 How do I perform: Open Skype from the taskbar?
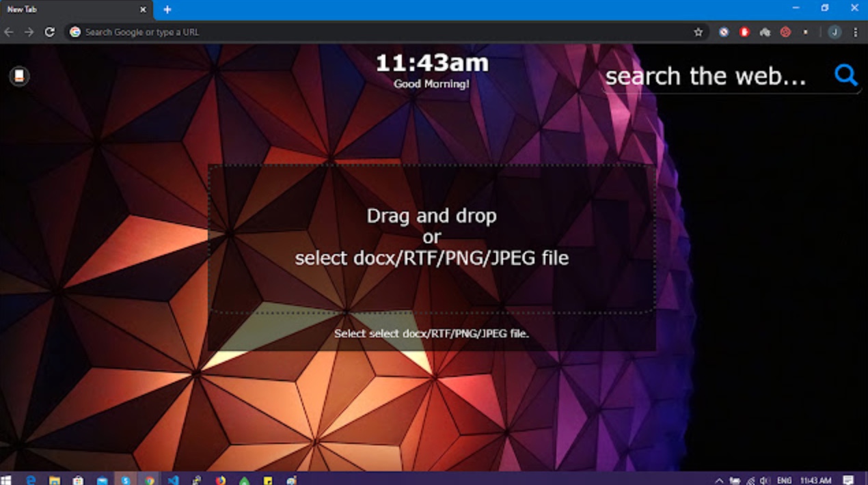(x=126, y=480)
